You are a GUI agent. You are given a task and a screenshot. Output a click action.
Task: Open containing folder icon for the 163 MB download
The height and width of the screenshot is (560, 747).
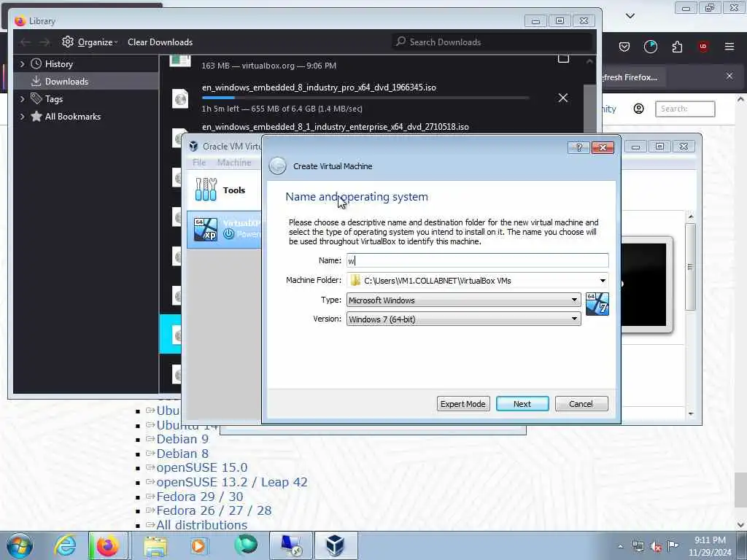tap(563, 58)
